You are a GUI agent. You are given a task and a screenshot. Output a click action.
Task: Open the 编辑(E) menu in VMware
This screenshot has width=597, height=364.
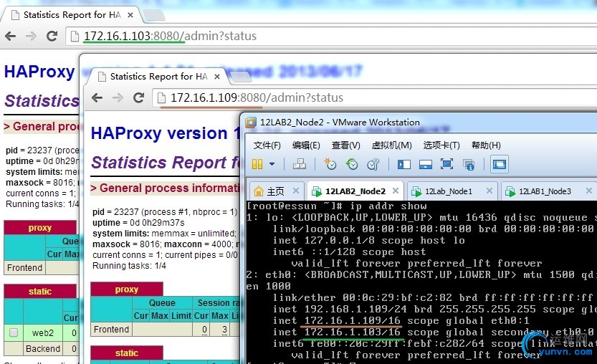pos(306,145)
